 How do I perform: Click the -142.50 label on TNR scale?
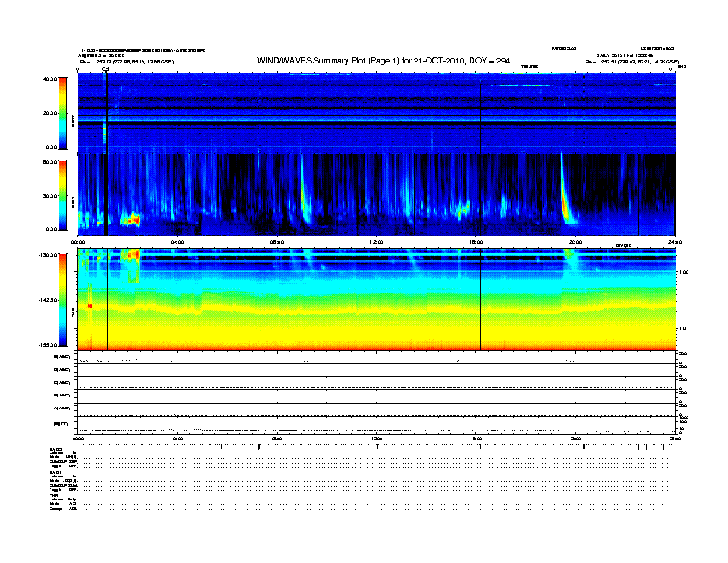click(x=49, y=300)
